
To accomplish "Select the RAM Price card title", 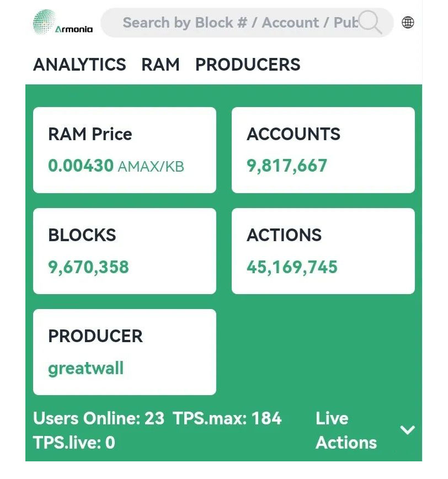I will pos(90,134).
